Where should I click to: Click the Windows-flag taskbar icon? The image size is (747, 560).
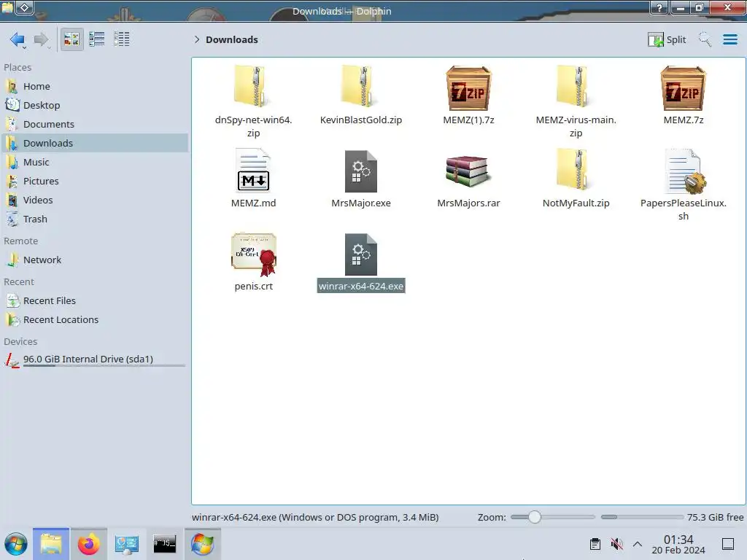(x=203, y=544)
